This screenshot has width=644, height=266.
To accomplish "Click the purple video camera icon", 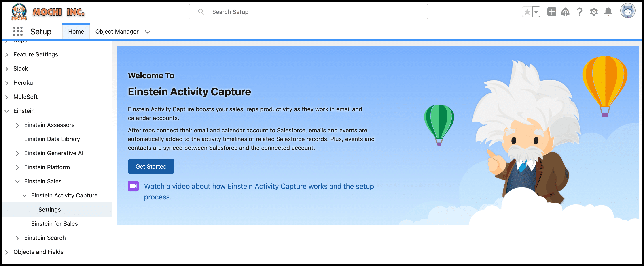I will point(133,186).
